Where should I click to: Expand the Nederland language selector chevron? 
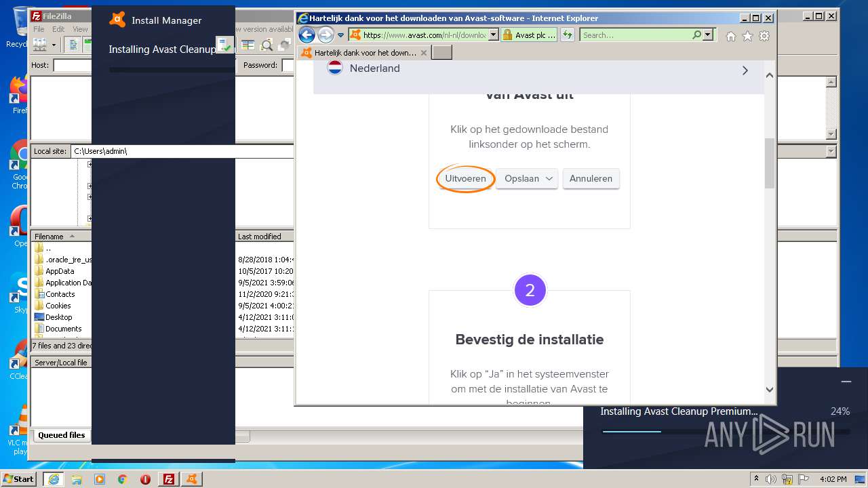(x=745, y=70)
